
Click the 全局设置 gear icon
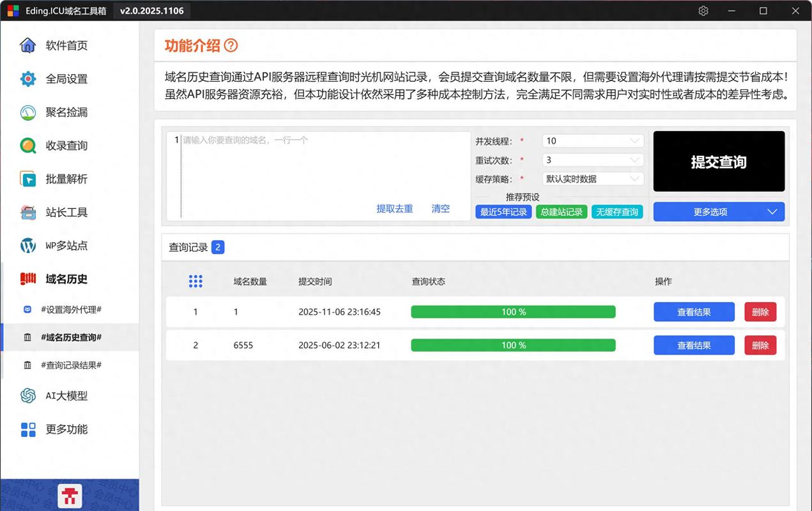pos(28,79)
